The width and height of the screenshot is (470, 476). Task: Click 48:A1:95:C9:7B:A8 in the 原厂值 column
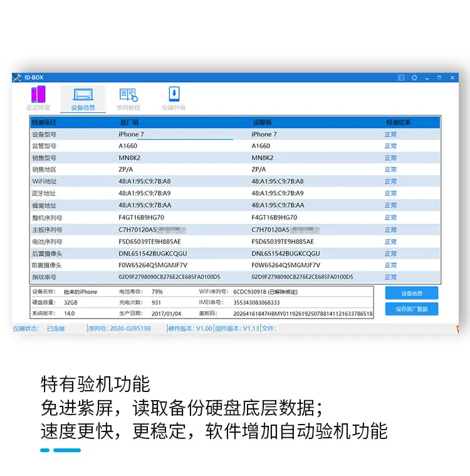pyautogui.click(x=144, y=181)
